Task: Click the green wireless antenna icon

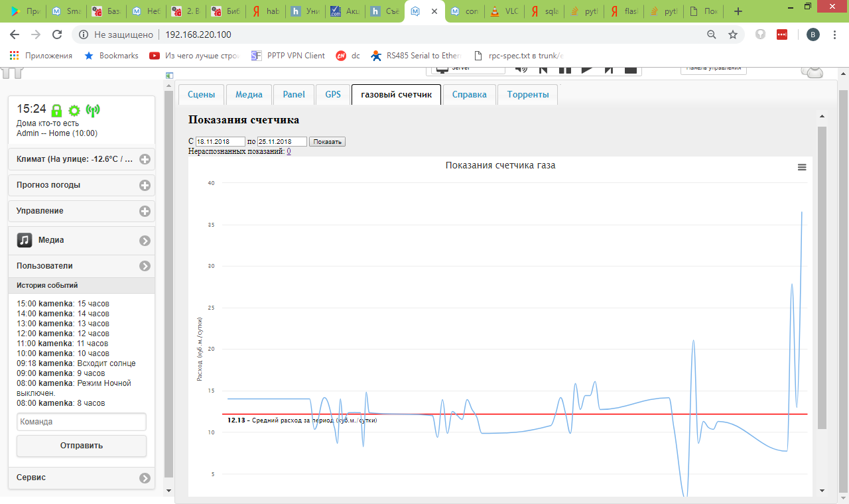Action: pos(93,110)
